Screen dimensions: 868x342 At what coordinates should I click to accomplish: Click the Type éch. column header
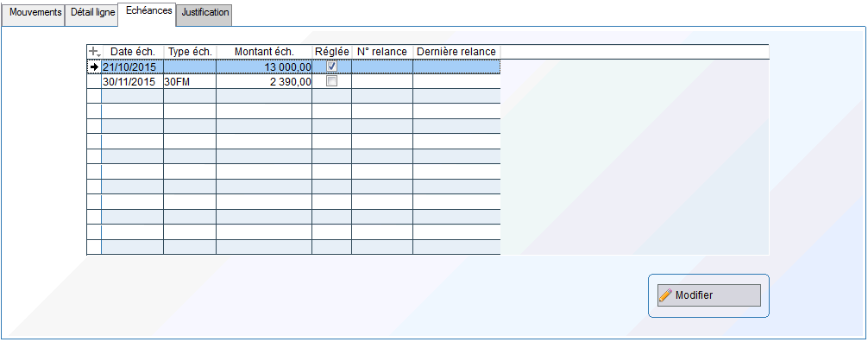coord(190,52)
